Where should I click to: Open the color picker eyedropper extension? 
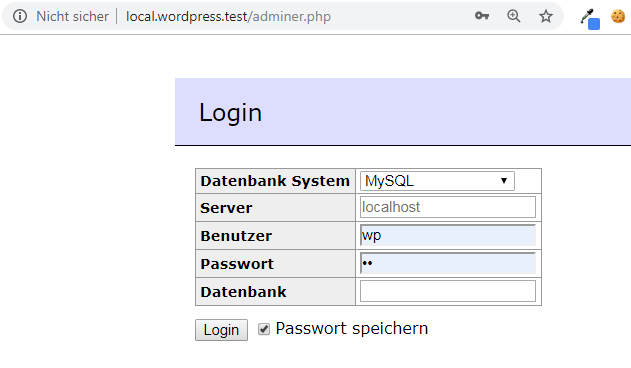(590, 19)
